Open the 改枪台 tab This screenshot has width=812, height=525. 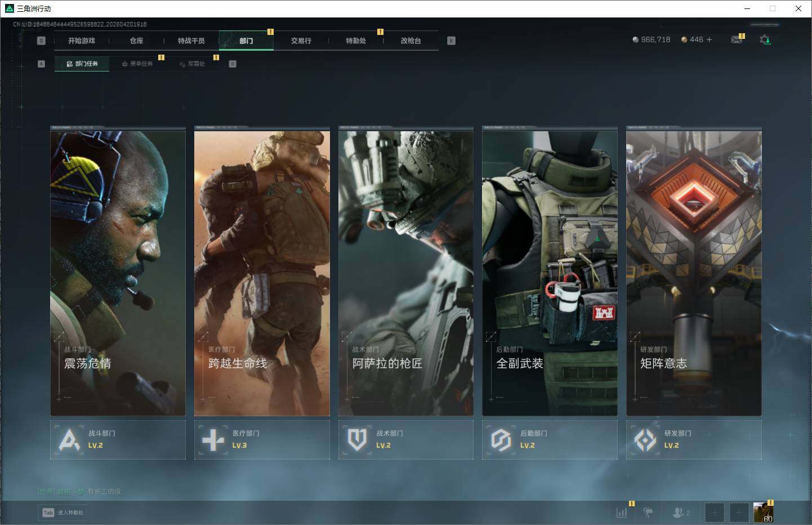point(411,41)
